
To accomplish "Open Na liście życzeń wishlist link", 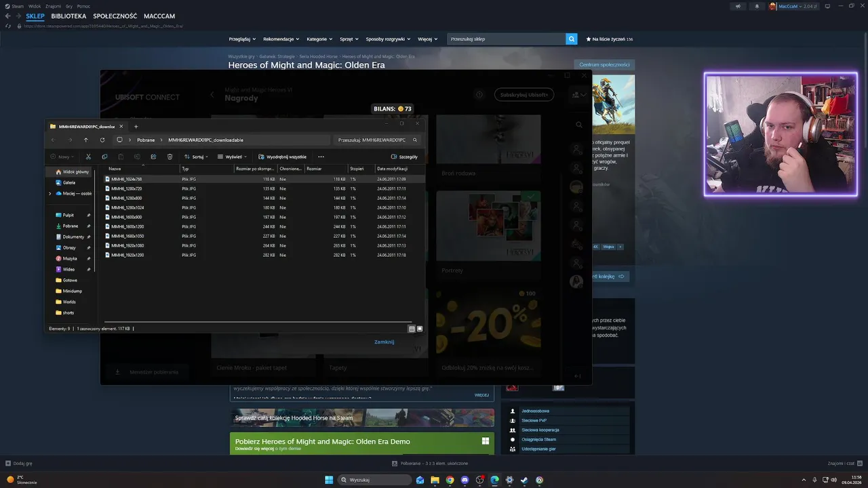I will tap(609, 39).
